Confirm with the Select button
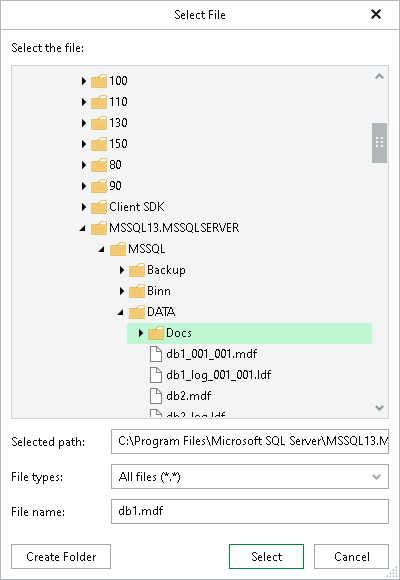This screenshot has height=580, width=400. pyautogui.click(x=266, y=556)
